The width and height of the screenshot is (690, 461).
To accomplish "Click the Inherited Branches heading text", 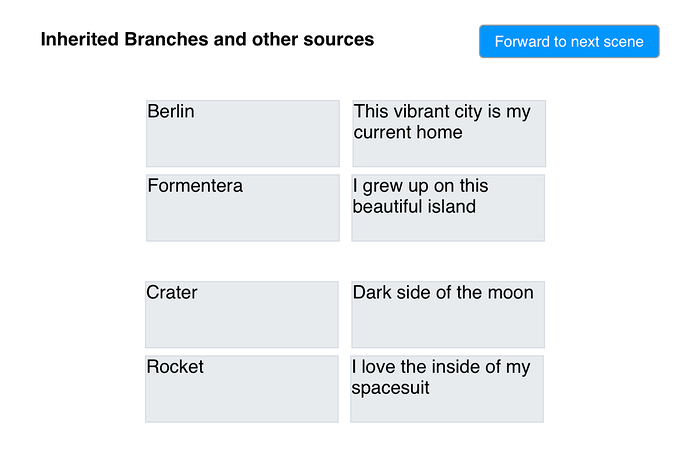I will click(x=207, y=39).
